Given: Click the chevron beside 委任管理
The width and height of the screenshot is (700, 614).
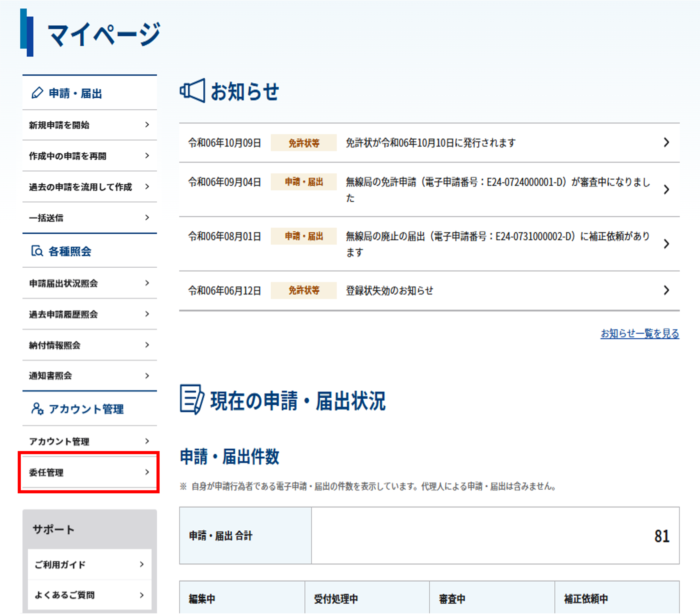Looking at the screenshot, I should [147, 472].
